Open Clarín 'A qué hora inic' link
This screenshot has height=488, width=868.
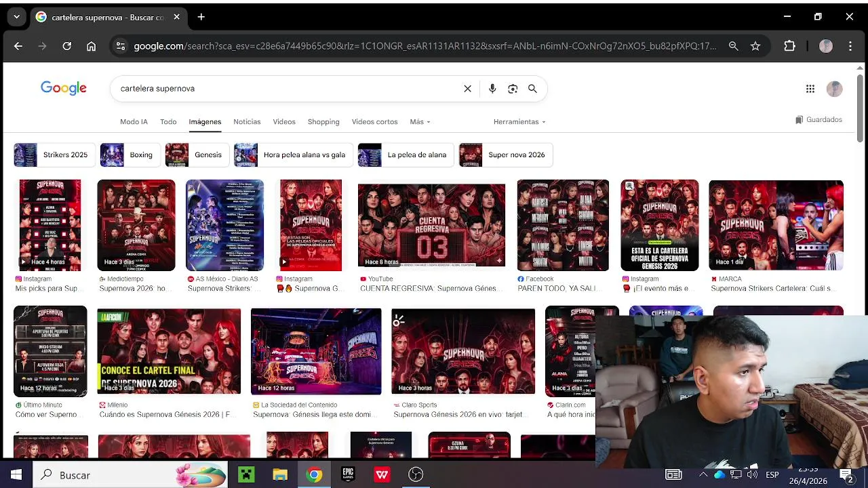pyautogui.click(x=571, y=415)
